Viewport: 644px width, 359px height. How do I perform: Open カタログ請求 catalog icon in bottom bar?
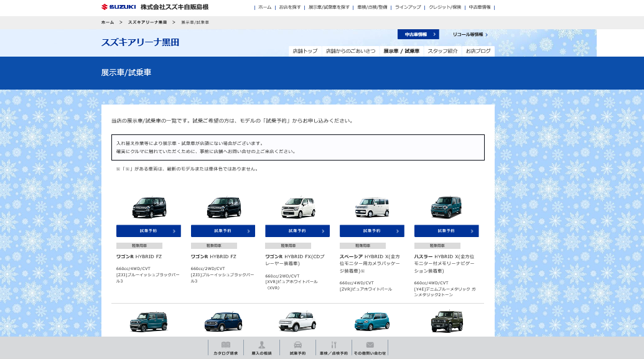pyautogui.click(x=225, y=348)
